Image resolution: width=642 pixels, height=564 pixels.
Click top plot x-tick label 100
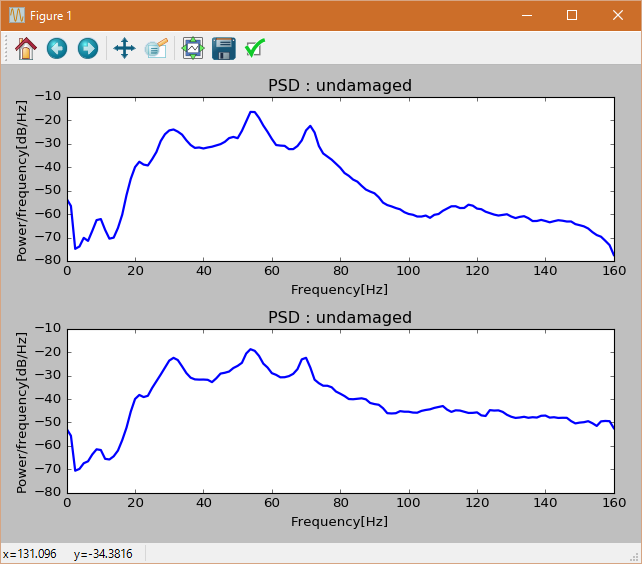click(408, 271)
